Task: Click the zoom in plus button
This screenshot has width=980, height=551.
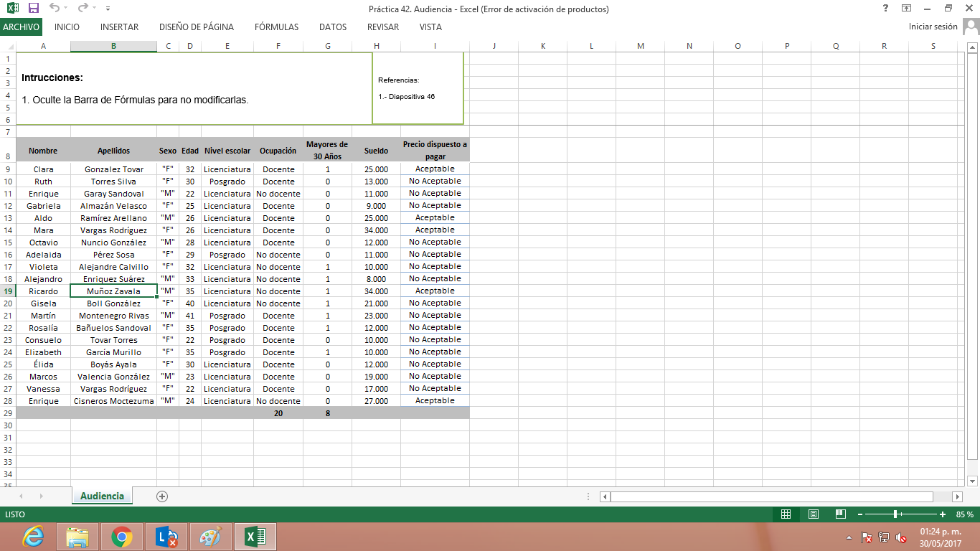Action: click(943, 514)
